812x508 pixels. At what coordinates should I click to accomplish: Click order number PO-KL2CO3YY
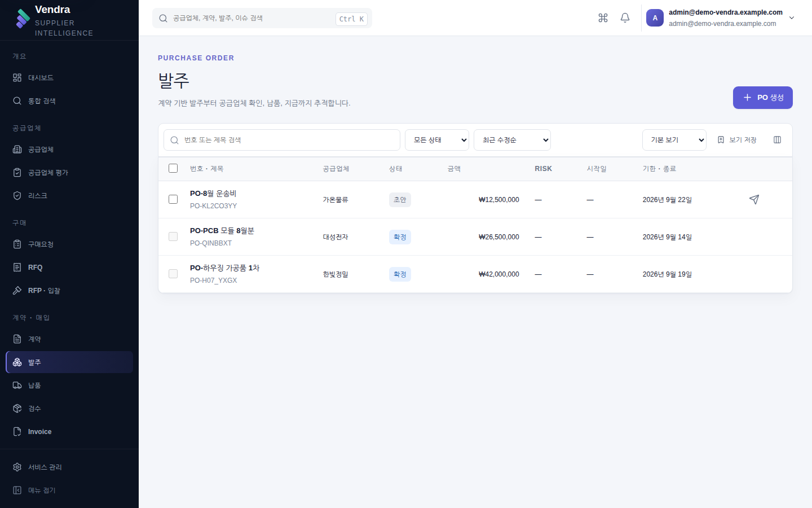point(213,206)
